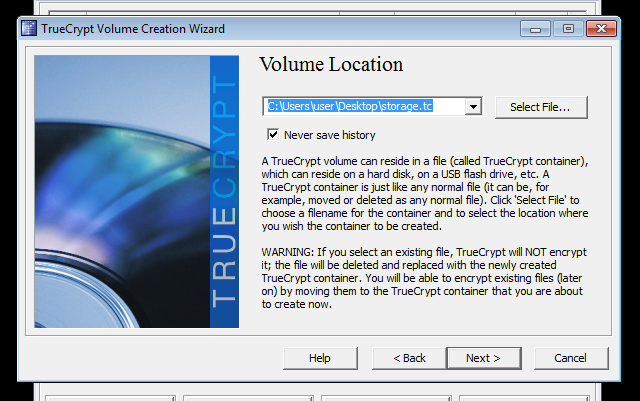
Task: Expand the volume path dropdown arrow
Action: [x=474, y=106]
